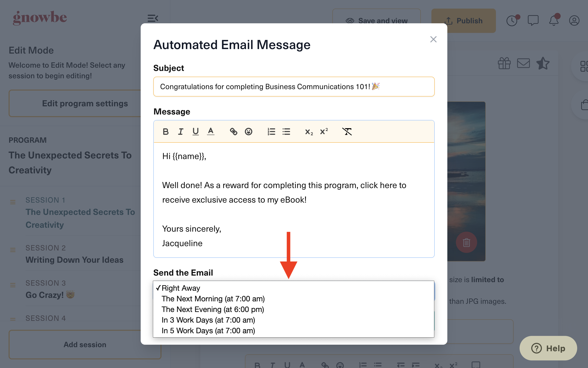Click Save and view button
This screenshot has height=368, width=588.
tap(376, 21)
